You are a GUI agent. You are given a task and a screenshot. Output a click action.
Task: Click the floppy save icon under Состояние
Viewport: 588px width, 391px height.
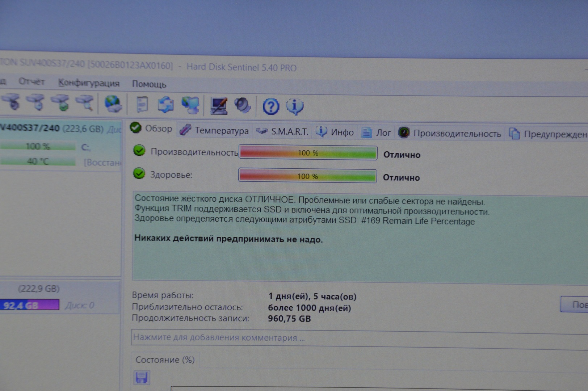pyautogui.click(x=141, y=378)
